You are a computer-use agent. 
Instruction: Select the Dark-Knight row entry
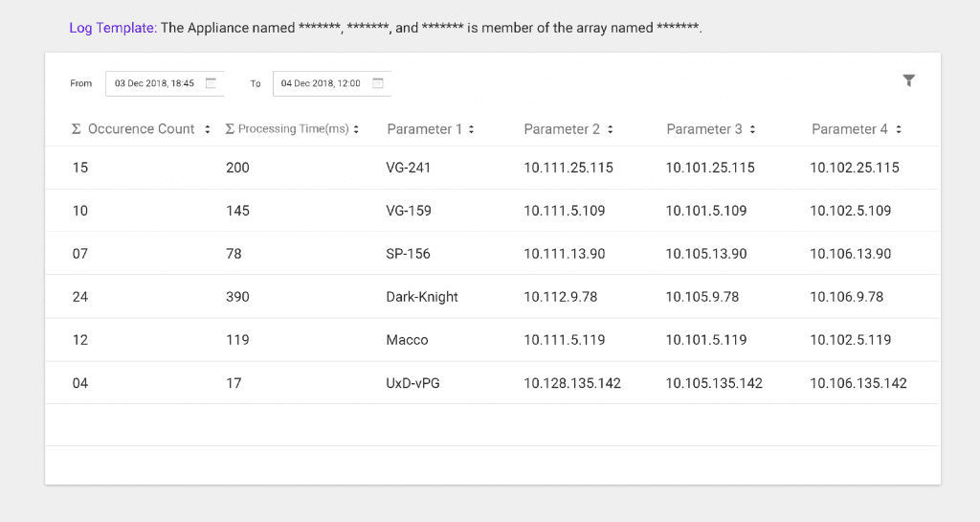coord(422,297)
